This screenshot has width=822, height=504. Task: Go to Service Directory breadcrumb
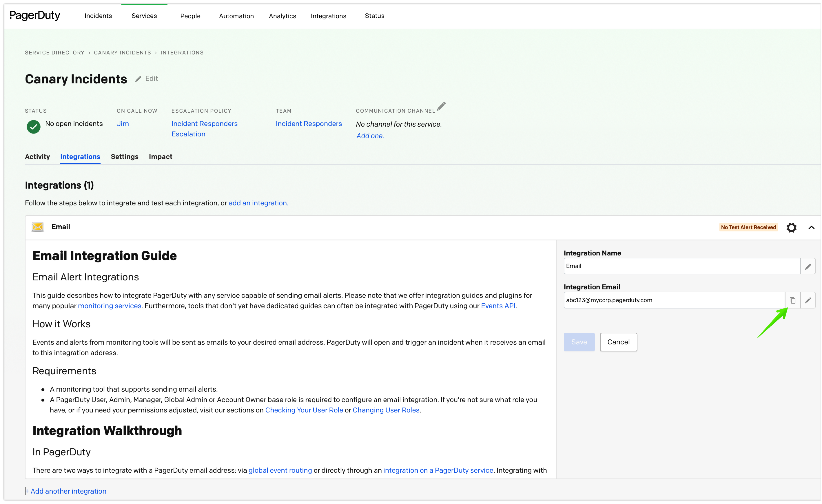(x=55, y=53)
